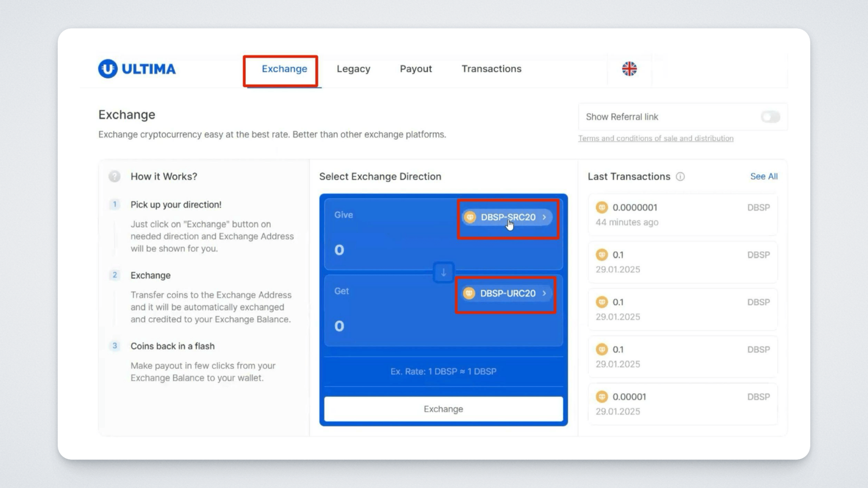868x488 pixels.
Task: Open the See All transactions link
Action: point(764,177)
